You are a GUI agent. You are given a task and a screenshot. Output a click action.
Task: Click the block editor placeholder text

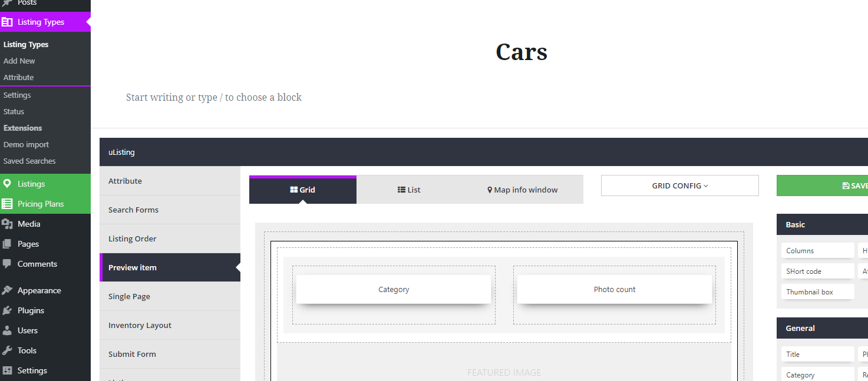214,97
